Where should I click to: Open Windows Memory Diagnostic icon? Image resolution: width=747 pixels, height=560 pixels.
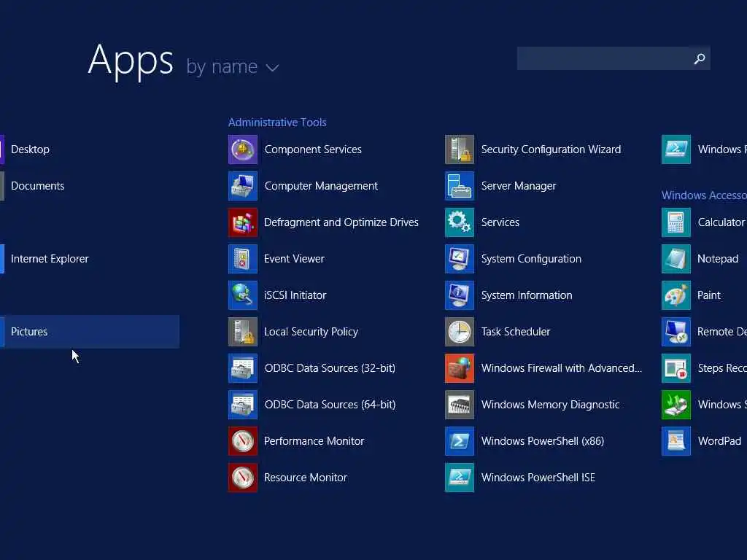click(460, 405)
